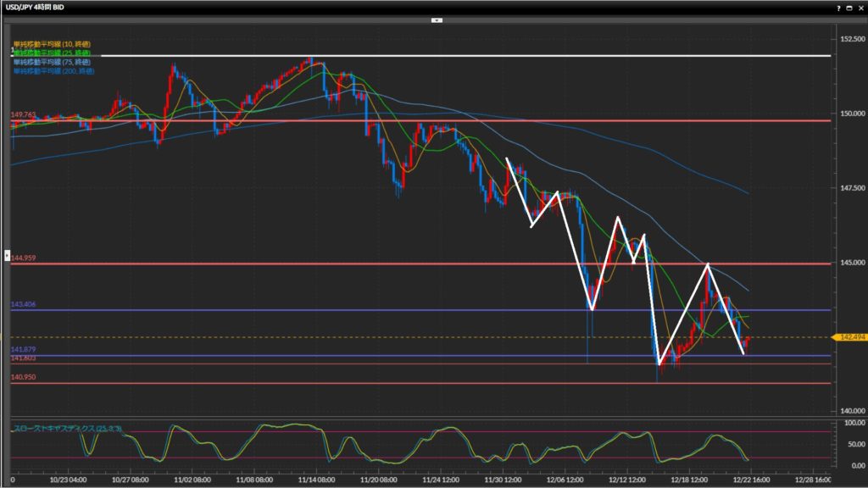The image size is (868, 488).
Task: Select the 149.763 red horizontal line label
Action: (x=24, y=114)
